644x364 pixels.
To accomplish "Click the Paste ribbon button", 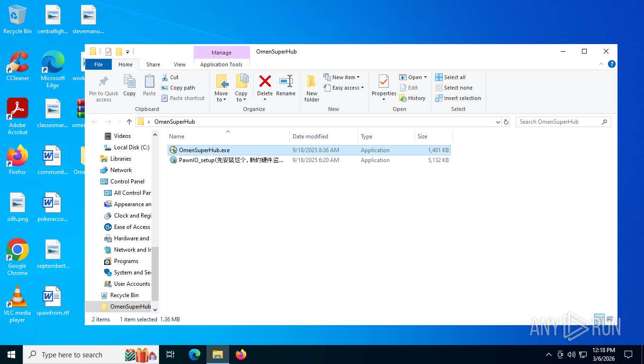I will (x=149, y=85).
